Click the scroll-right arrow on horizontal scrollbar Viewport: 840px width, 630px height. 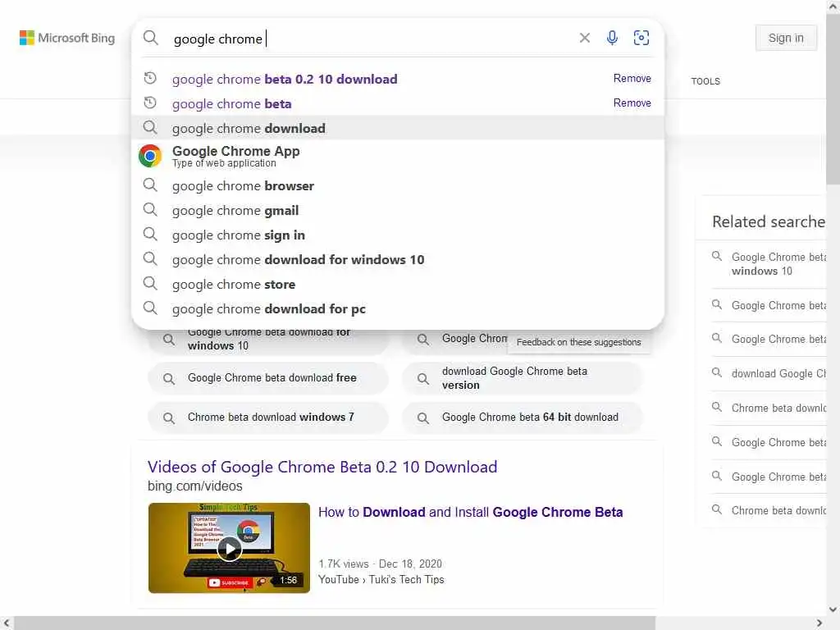819,623
